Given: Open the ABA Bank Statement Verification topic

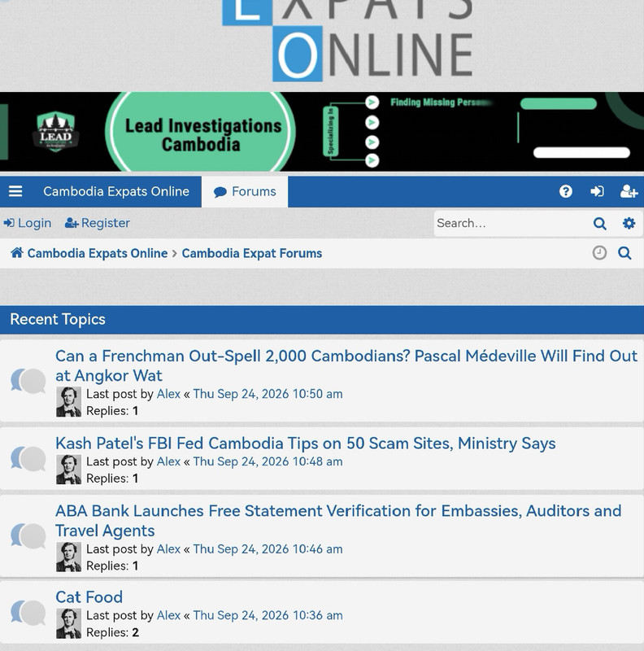Looking at the screenshot, I should 338,521.
